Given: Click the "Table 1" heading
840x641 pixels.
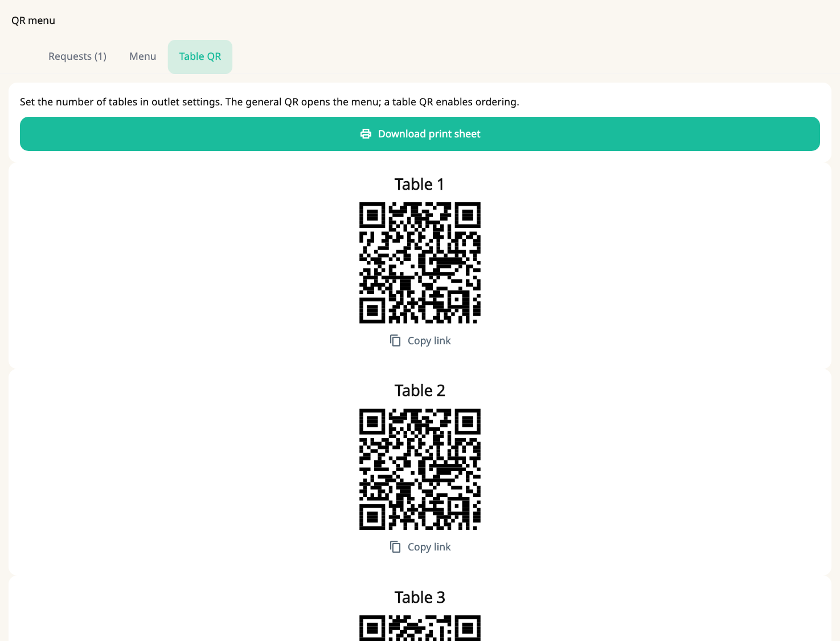Looking at the screenshot, I should click(420, 184).
